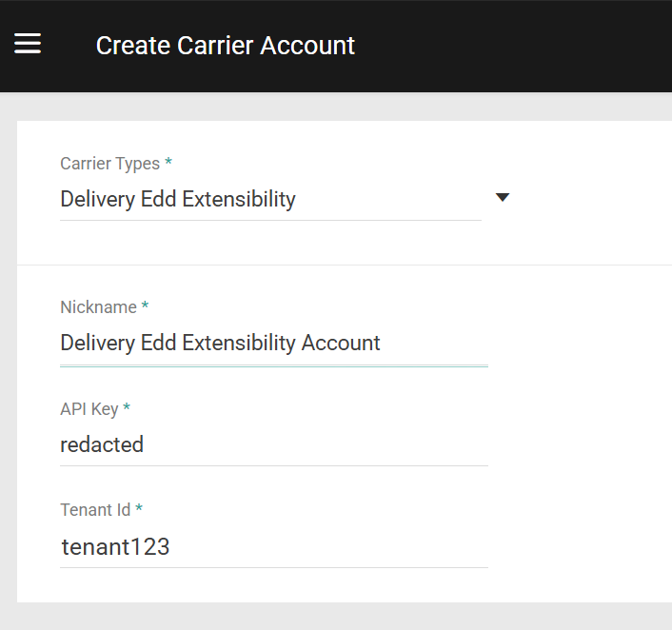Focus the Nickname input field

tap(273, 343)
